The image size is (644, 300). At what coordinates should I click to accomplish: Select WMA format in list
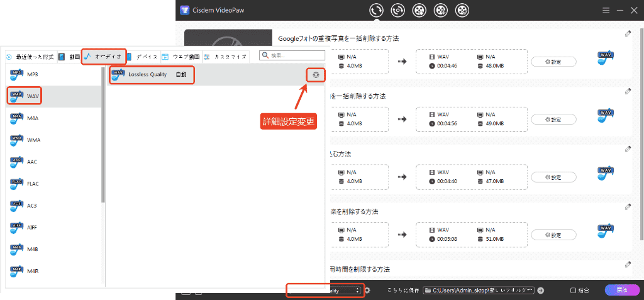click(x=53, y=140)
